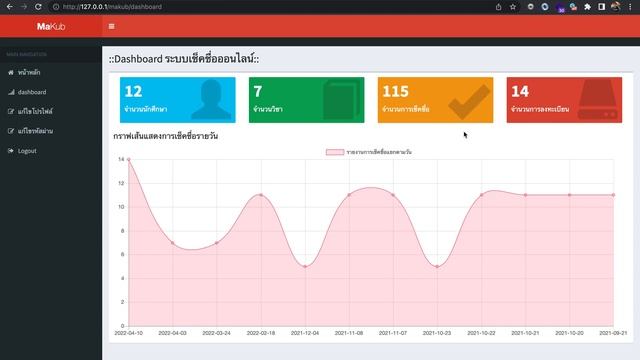Open the blue ring extension icon

544,7
